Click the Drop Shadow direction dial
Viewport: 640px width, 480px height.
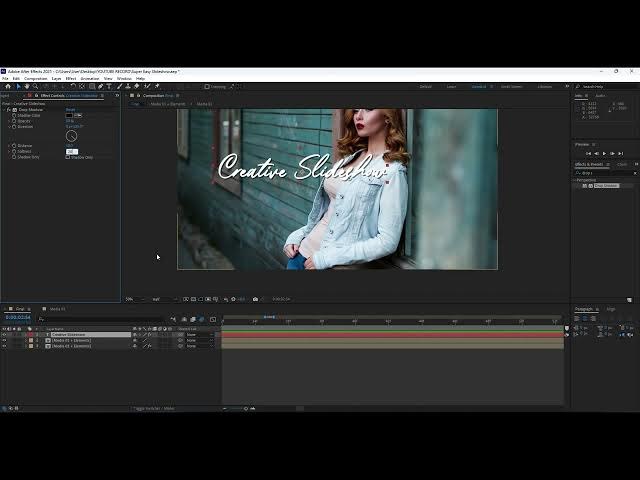[71, 136]
